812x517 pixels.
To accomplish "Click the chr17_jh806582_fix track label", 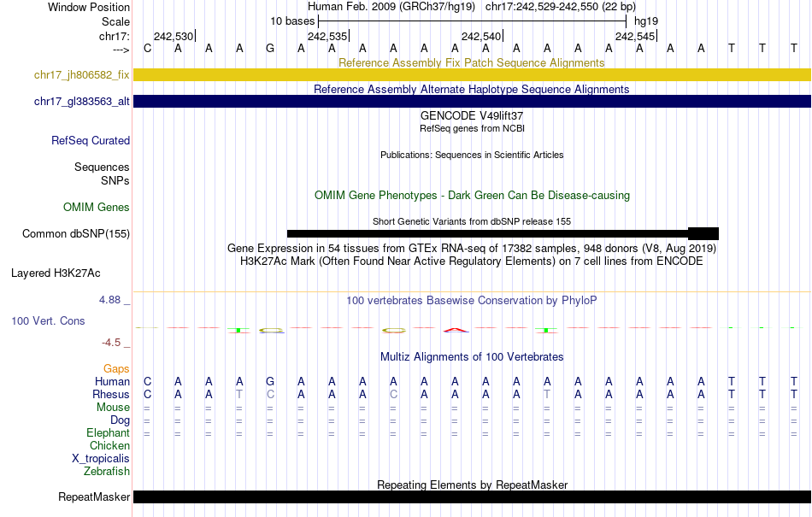I will click(x=82, y=74).
